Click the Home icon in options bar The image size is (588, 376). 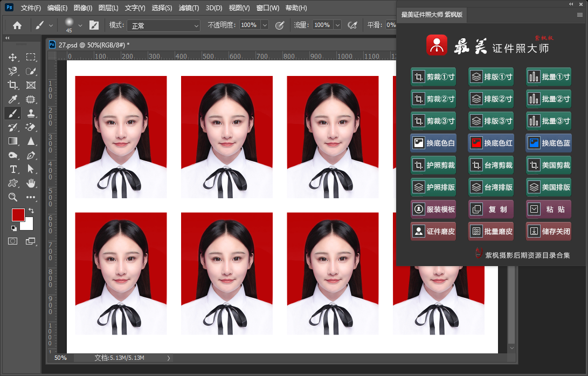[17, 25]
